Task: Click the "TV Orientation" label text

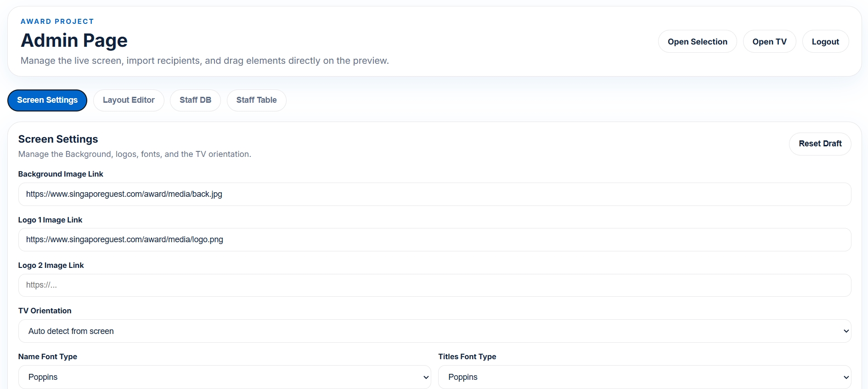Action: pyautogui.click(x=45, y=311)
